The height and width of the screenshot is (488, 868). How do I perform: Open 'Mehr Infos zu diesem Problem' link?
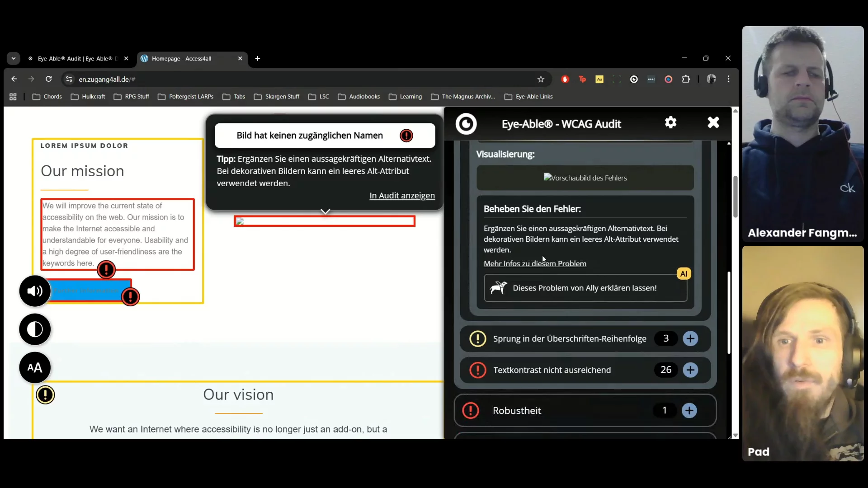click(535, 263)
